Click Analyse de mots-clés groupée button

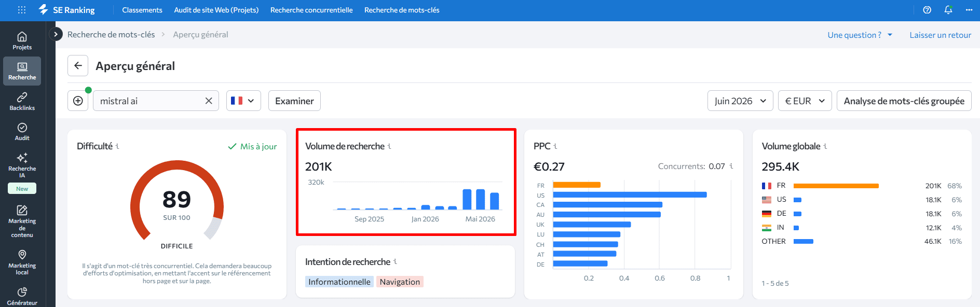(x=904, y=101)
